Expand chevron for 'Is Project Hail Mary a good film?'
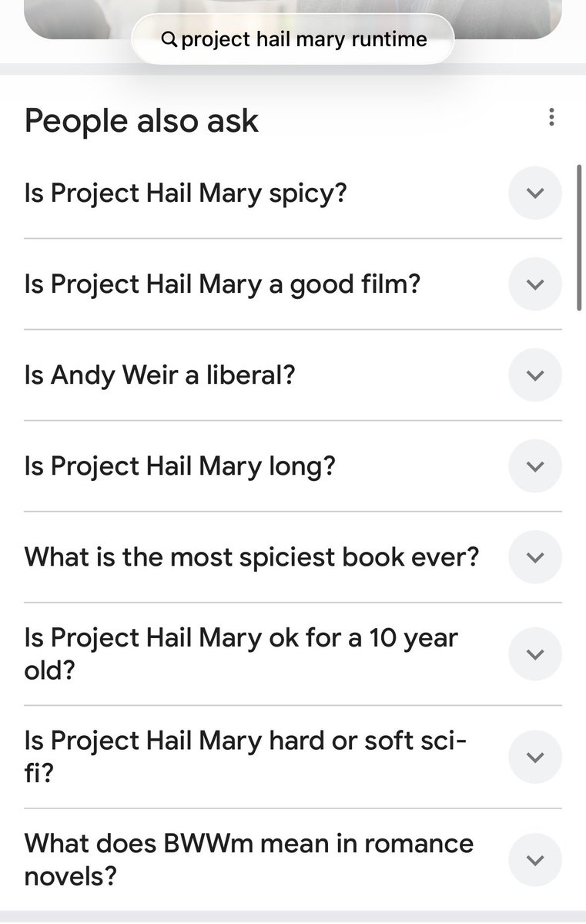This screenshot has width=586, height=924. [534, 284]
